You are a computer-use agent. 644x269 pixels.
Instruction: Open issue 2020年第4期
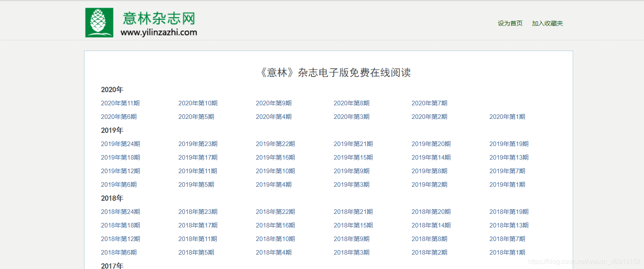[x=274, y=117]
